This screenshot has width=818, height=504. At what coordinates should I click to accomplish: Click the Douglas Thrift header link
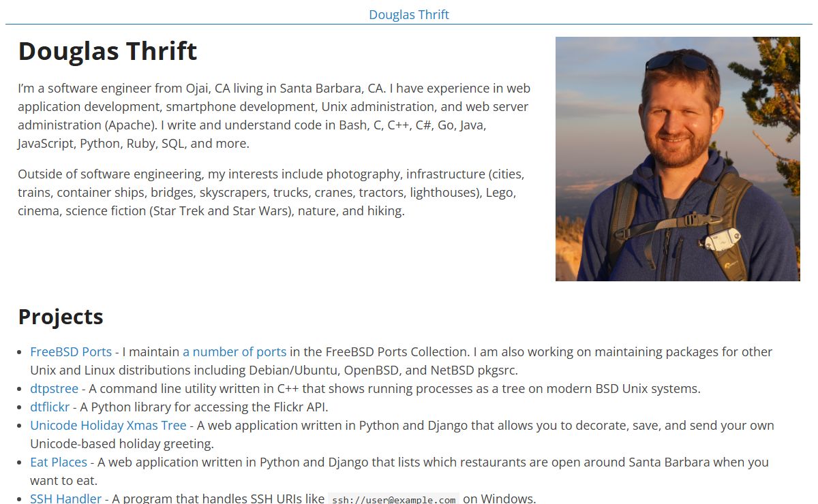coord(408,14)
